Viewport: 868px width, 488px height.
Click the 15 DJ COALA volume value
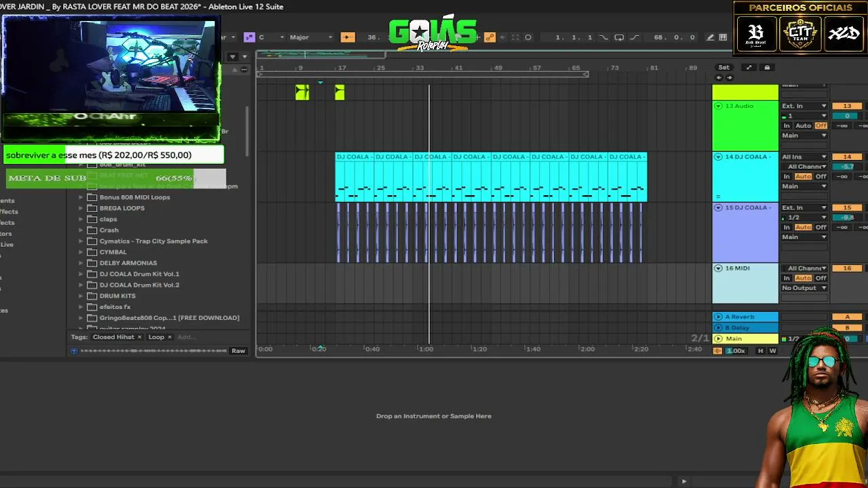(x=847, y=218)
